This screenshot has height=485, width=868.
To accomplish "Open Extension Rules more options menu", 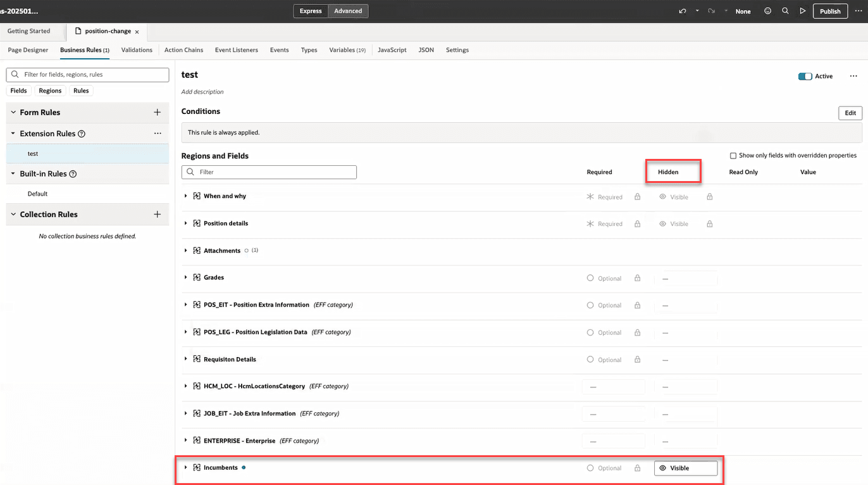I will coord(158,134).
